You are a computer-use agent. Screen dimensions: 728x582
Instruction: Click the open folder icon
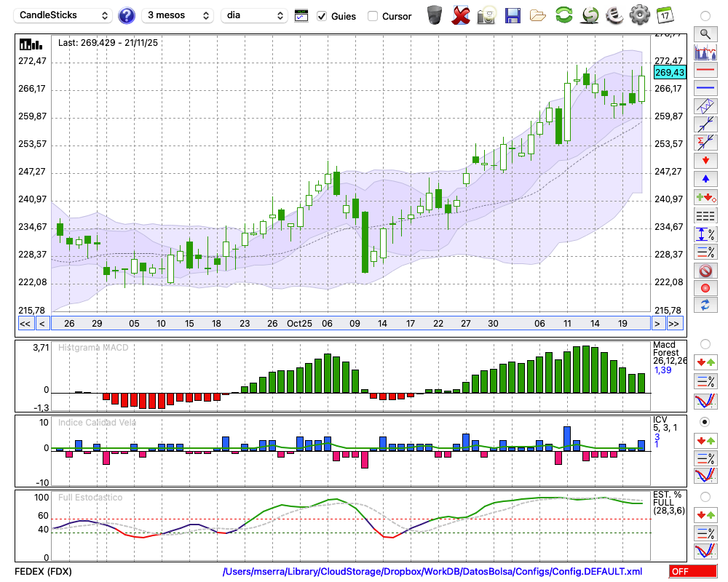(538, 16)
